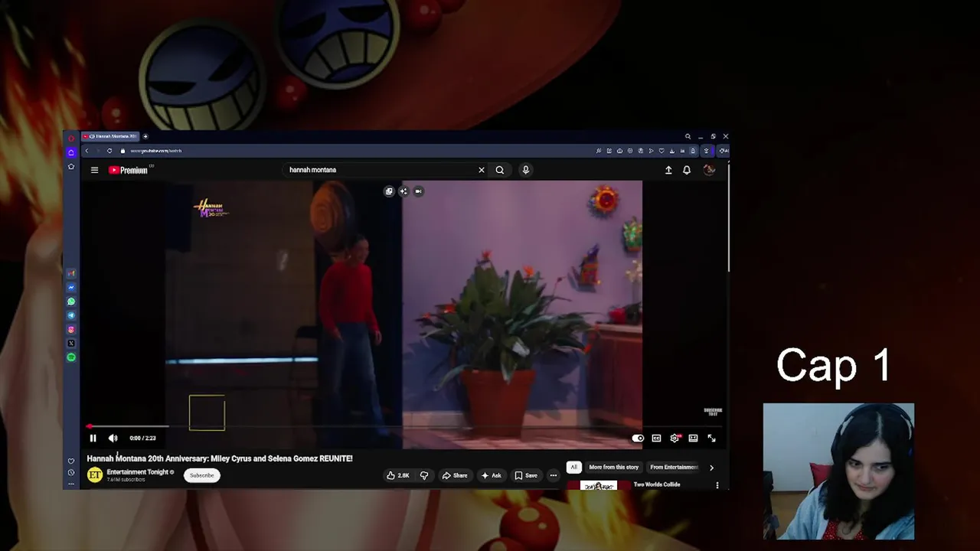
Task: Click the Ask button
Action: (491, 475)
